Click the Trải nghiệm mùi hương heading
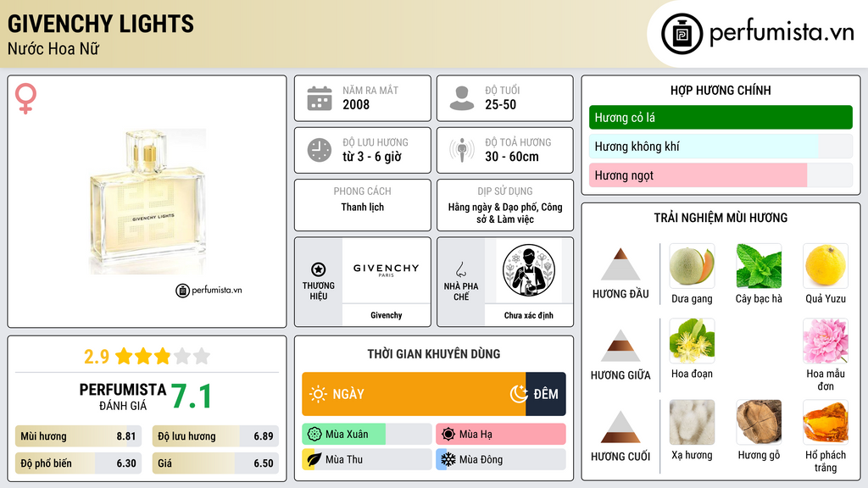 pyautogui.click(x=721, y=218)
